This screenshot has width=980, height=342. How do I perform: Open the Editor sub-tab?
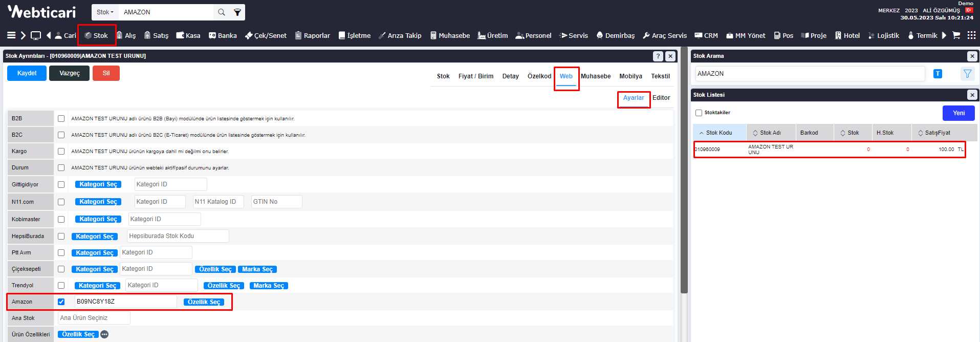pos(661,98)
